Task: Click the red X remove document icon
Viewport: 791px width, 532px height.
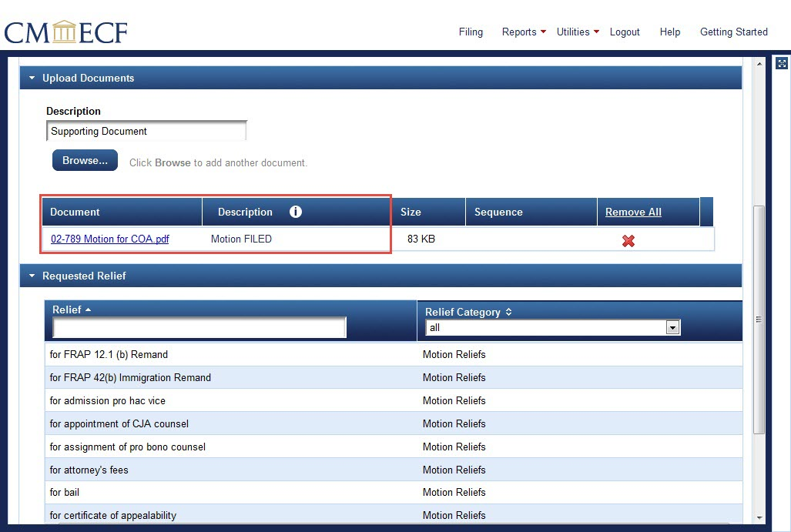Action: click(628, 241)
